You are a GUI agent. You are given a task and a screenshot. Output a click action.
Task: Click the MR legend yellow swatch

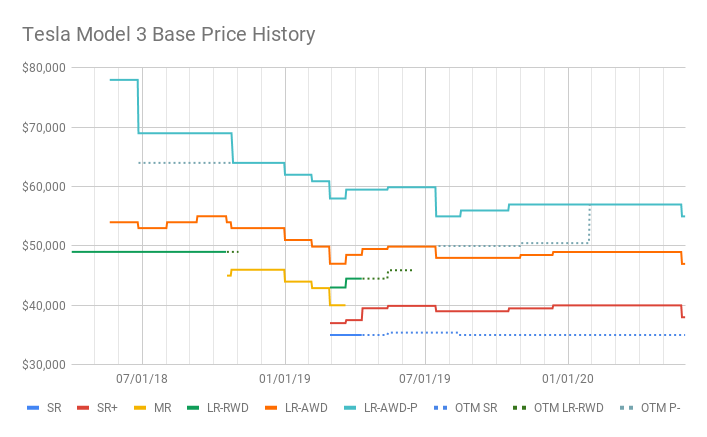(139, 408)
